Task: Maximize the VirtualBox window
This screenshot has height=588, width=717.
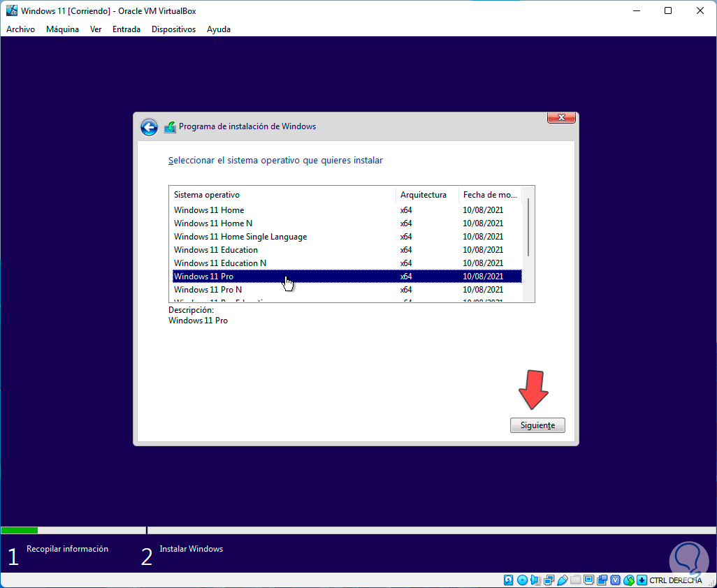Action: coord(668,10)
